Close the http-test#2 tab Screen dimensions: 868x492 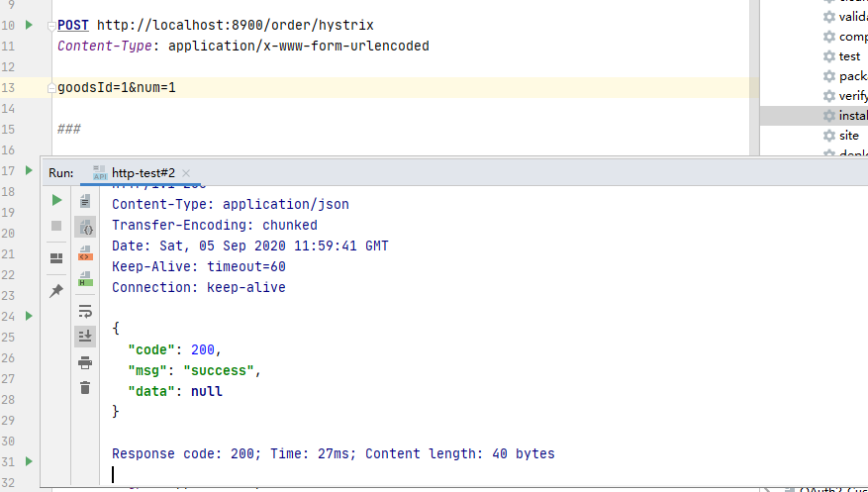click(x=186, y=172)
